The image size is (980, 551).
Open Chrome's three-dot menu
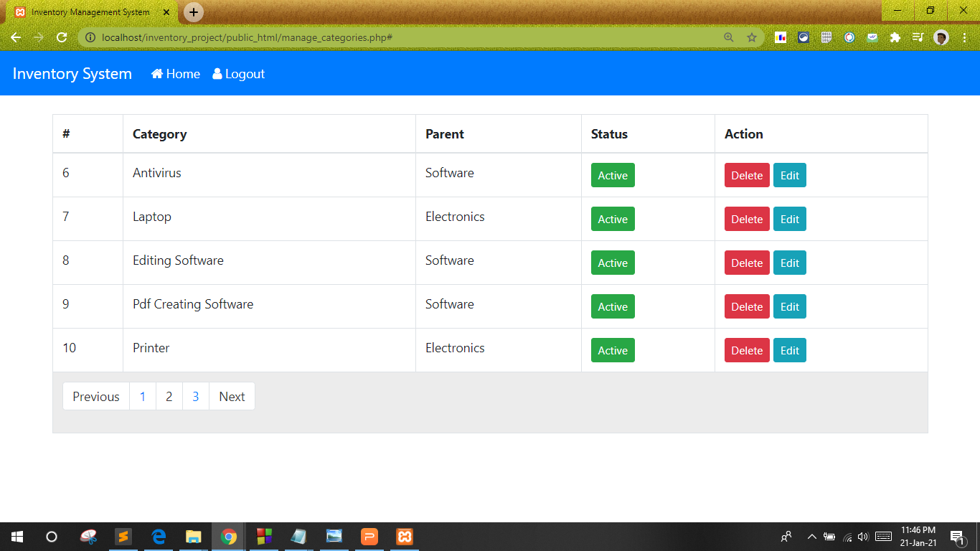pos(963,37)
